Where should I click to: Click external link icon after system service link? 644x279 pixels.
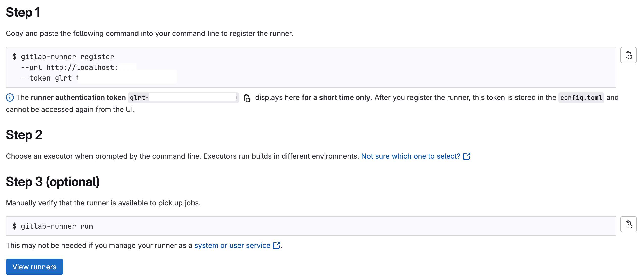pos(277,245)
